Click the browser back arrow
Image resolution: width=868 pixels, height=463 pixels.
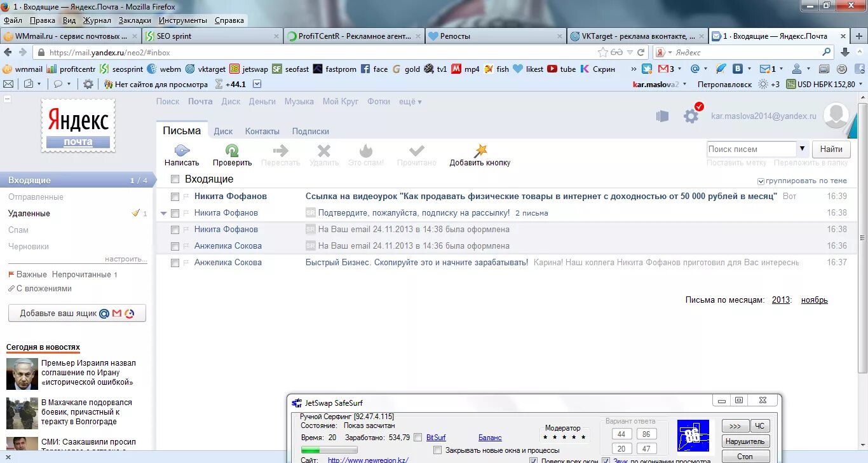pos(8,53)
